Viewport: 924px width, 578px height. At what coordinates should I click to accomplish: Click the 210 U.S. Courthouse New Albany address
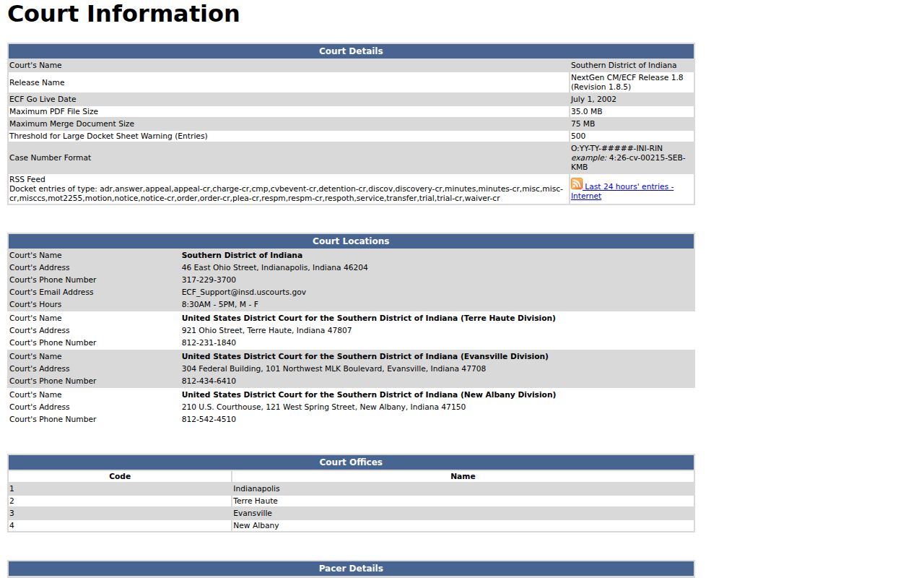pos(323,407)
